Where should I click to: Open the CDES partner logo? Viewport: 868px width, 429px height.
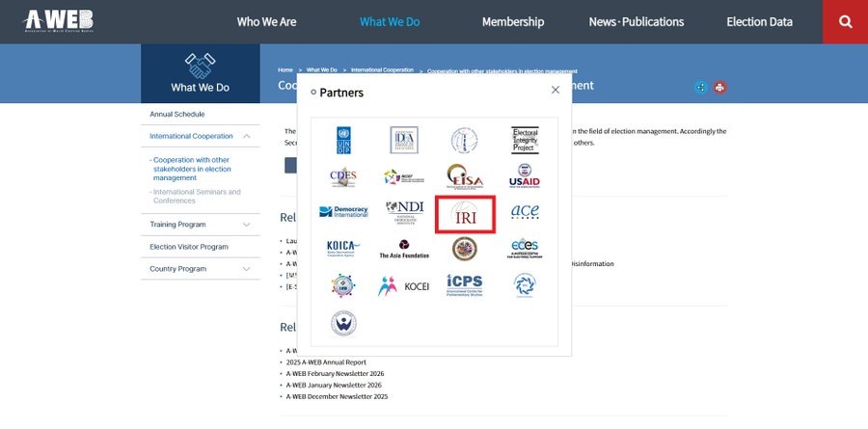pyautogui.click(x=343, y=177)
